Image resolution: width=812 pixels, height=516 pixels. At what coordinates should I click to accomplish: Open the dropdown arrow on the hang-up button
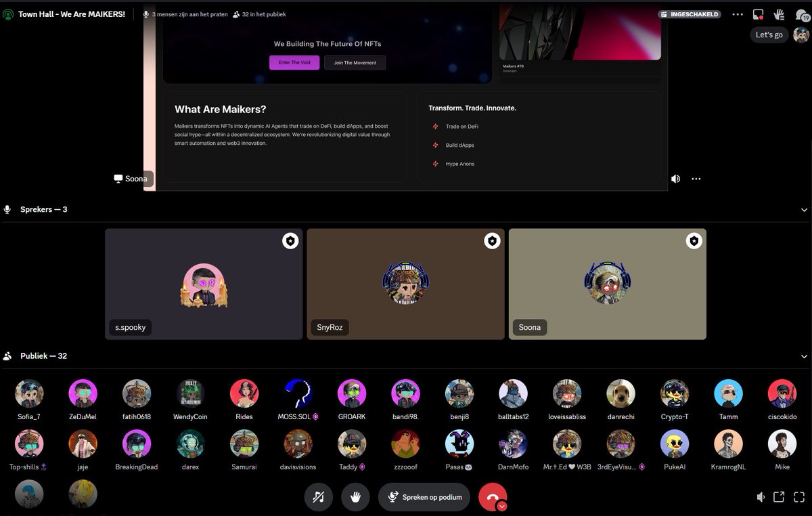[502, 506]
